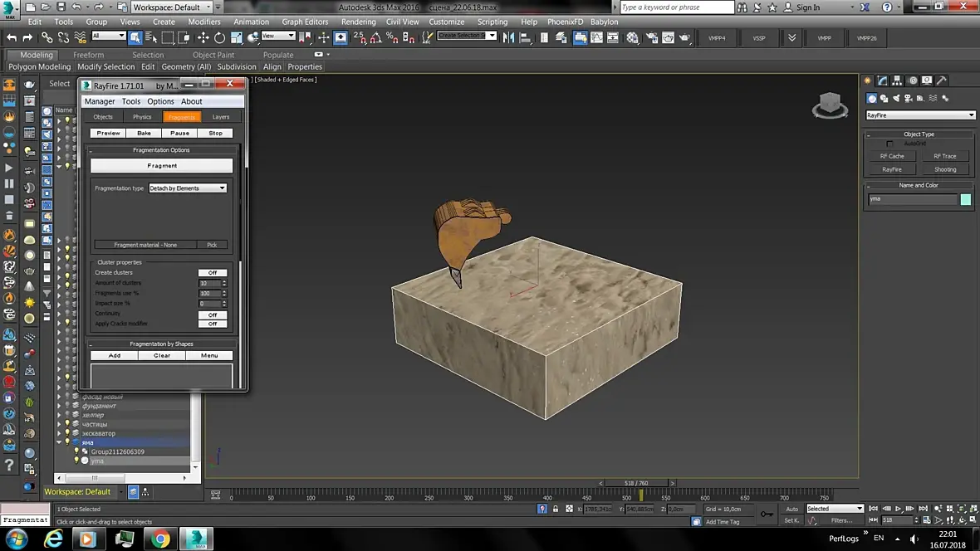Click scene explorer horizontal scrollbar thumb

click(95, 478)
